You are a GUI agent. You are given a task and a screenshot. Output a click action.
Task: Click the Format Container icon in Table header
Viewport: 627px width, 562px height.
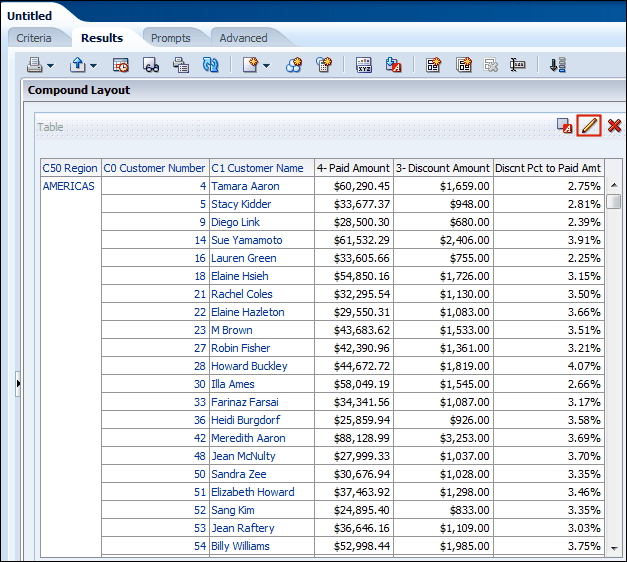click(565, 126)
